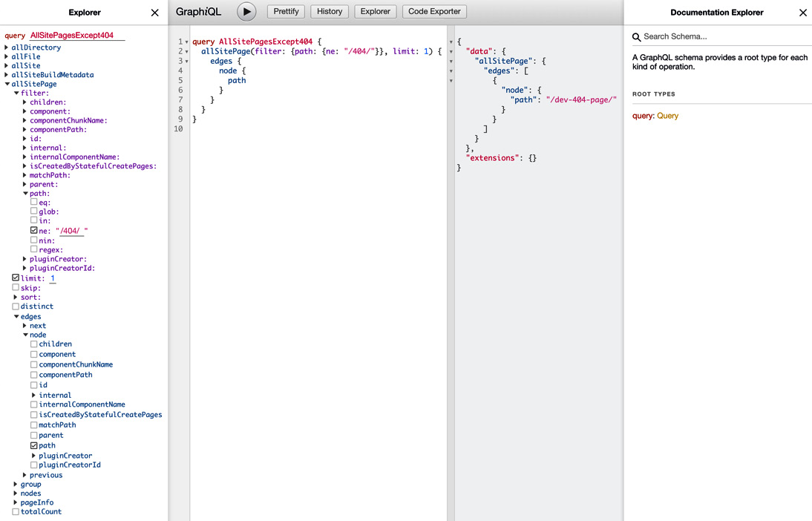Screen dimensions: 812x521
Task: Open the query History
Action: (330, 11)
